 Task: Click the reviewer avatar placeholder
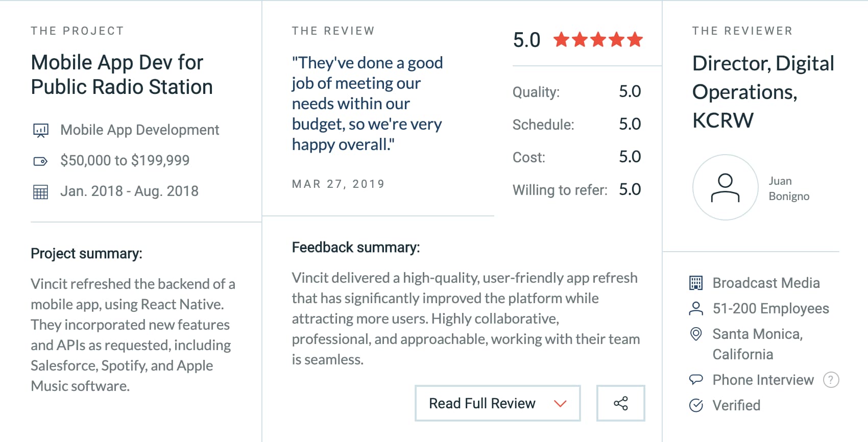(725, 187)
